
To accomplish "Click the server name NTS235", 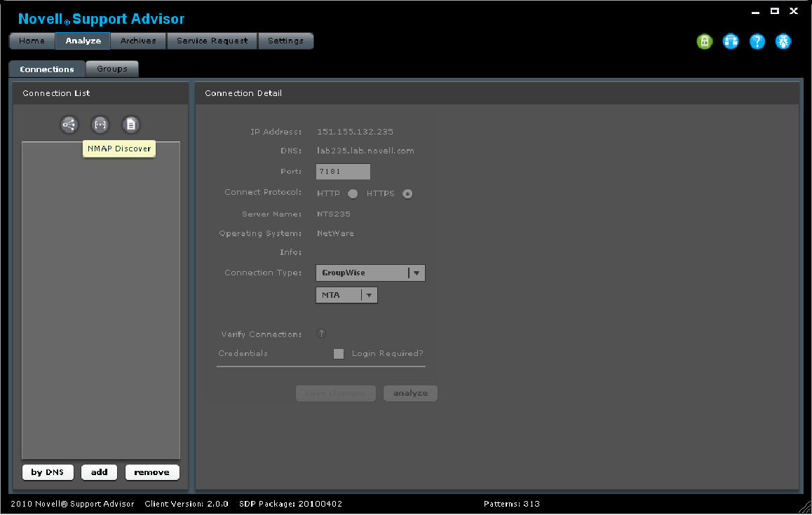I will [334, 214].
